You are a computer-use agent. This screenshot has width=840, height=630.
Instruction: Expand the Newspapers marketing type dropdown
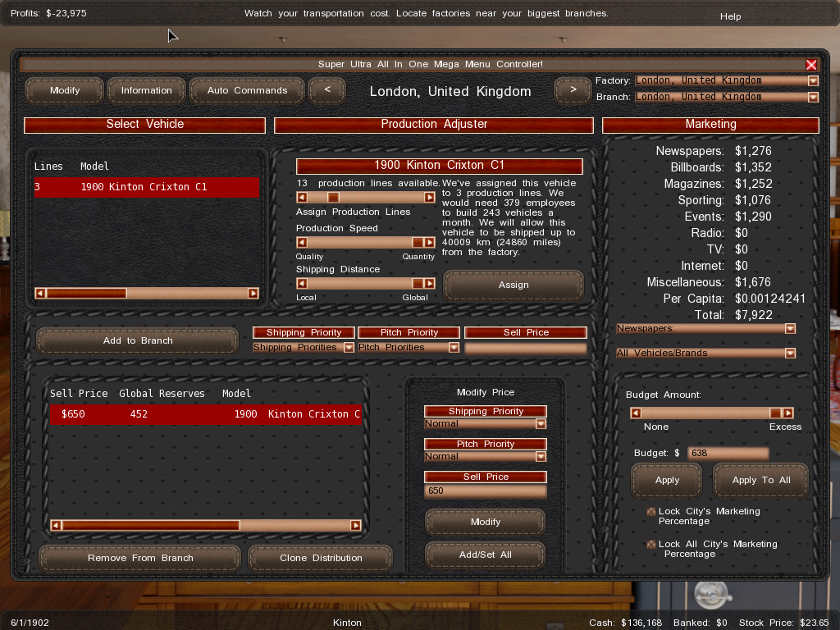tap(790, 329)
